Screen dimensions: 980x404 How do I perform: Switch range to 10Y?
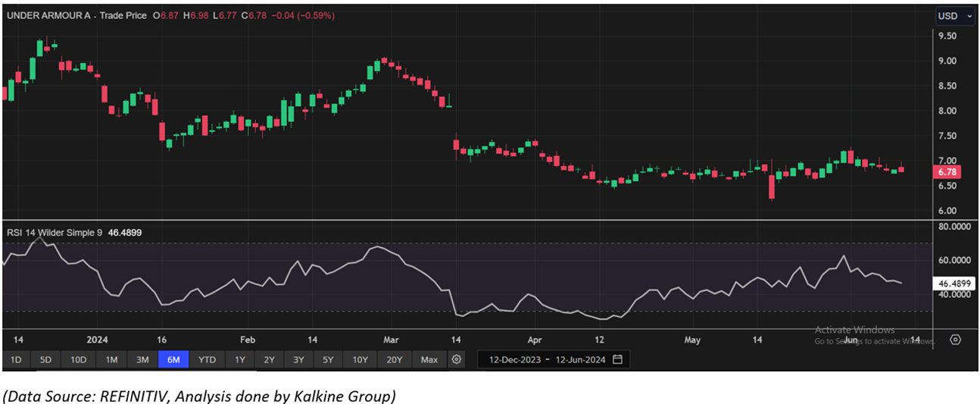coord(360,359)
